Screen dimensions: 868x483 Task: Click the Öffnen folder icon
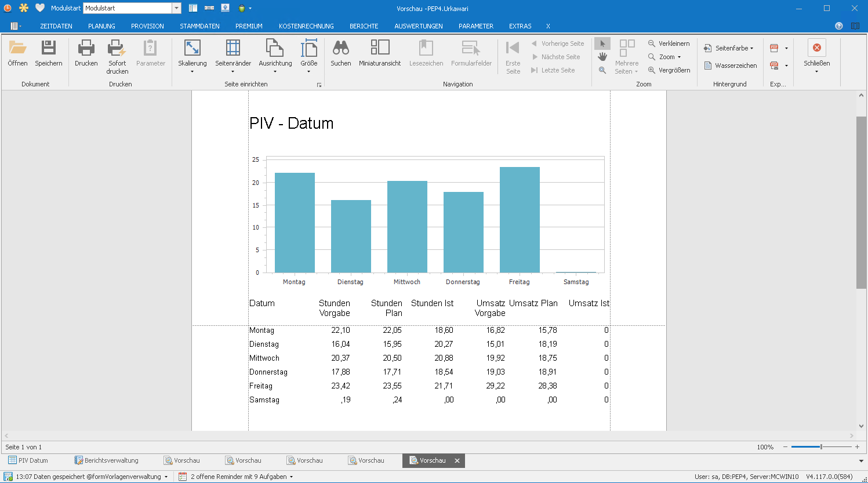pos(17,48)
